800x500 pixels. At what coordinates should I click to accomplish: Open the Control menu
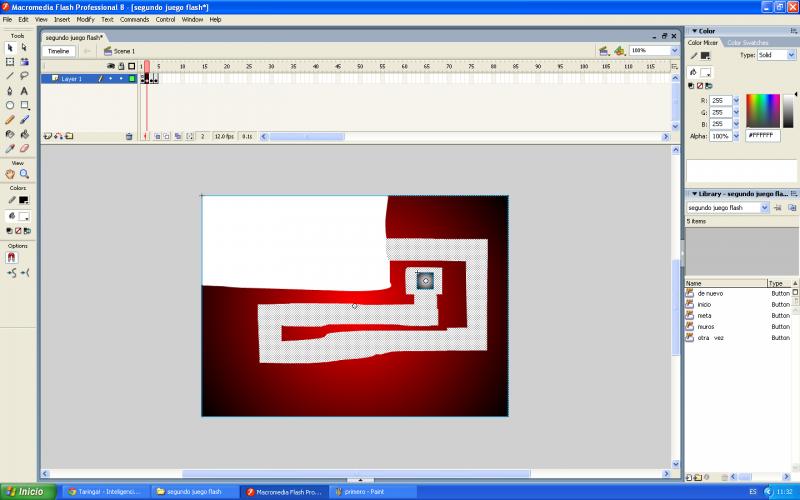[x=165, y=19]
